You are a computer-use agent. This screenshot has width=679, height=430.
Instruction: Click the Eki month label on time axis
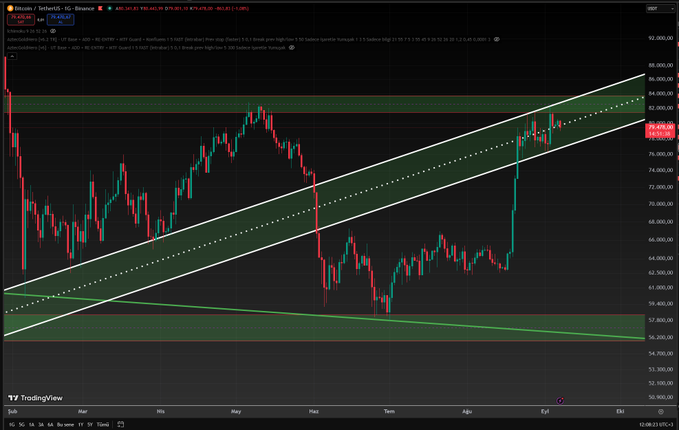tap(620, 411)
